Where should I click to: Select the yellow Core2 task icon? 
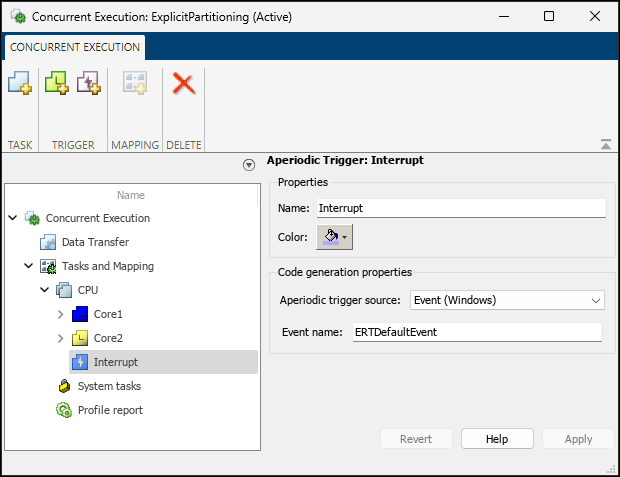81,338
